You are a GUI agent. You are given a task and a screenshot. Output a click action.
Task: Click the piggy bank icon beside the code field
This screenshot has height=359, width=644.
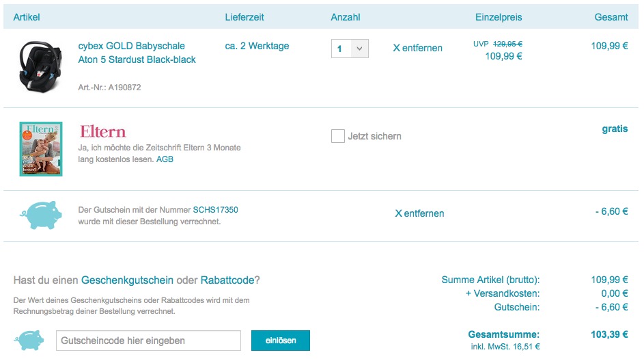click(x=31, y=341)
